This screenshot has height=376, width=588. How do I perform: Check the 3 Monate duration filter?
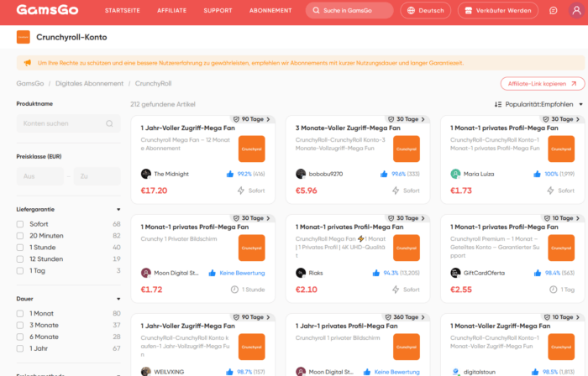click(20, 325)
